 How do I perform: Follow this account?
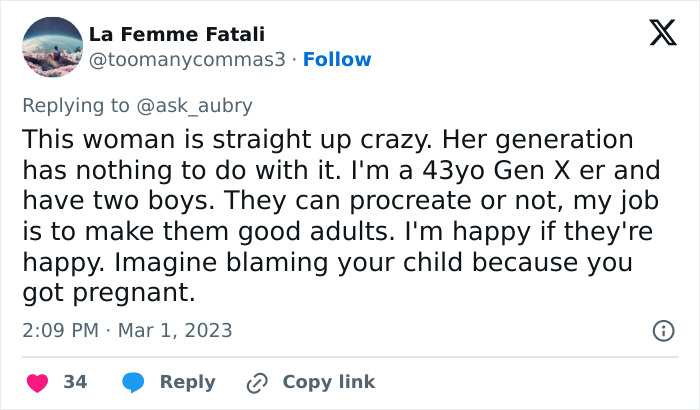coord(337,60)
